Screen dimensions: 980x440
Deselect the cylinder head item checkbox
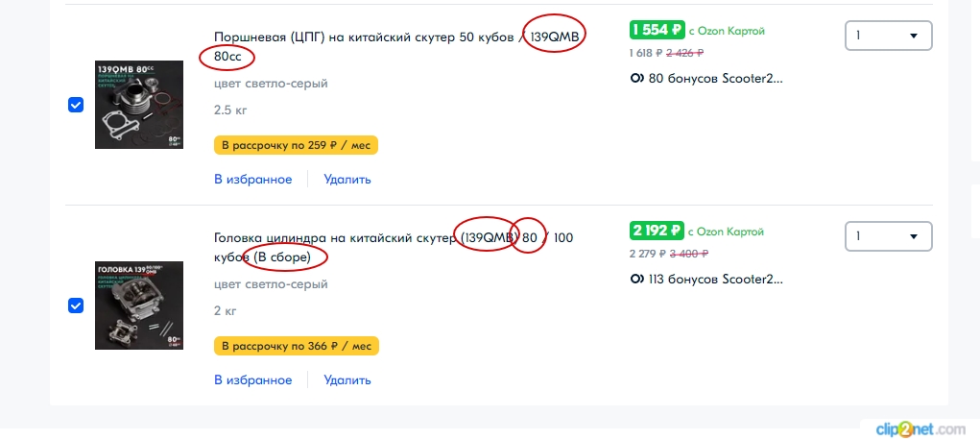pos(76,306)
